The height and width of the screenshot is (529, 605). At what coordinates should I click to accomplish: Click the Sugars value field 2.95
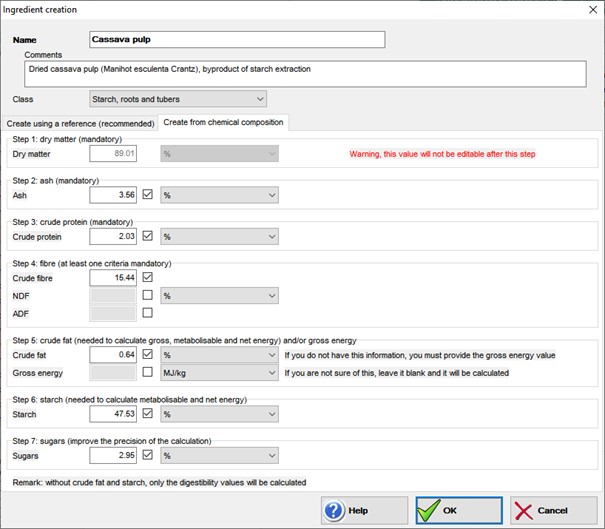(113, 456)
